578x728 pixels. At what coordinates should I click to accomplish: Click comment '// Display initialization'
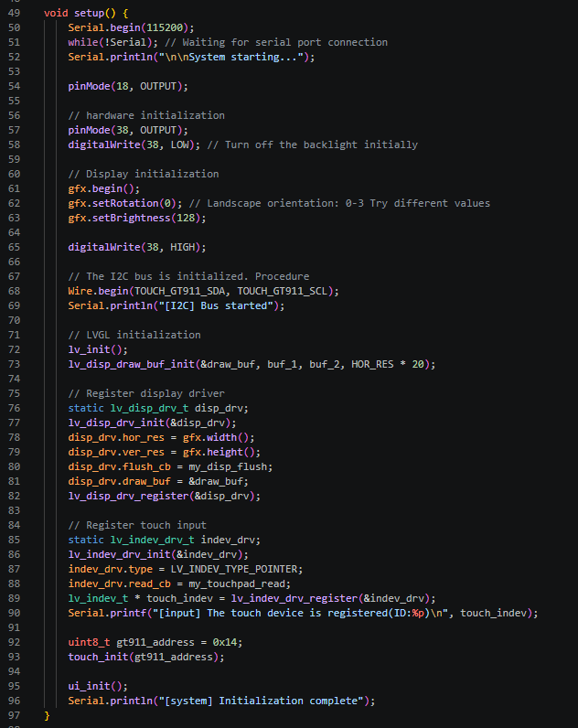(x=144, y=174)
